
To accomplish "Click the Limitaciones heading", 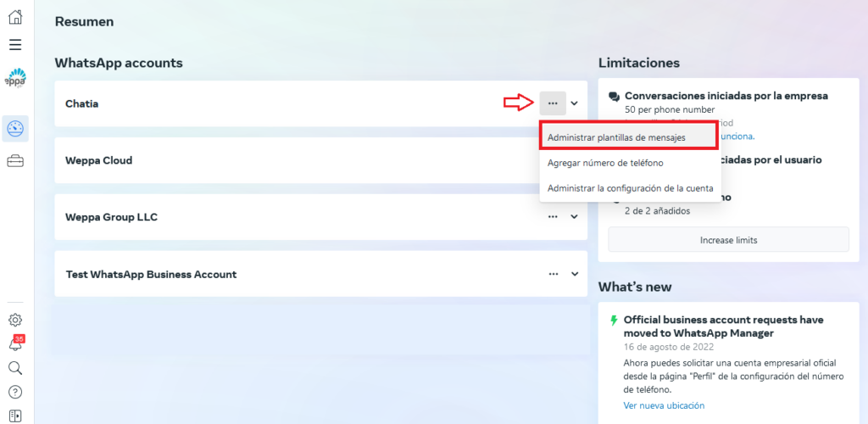I will pos(639,63).
